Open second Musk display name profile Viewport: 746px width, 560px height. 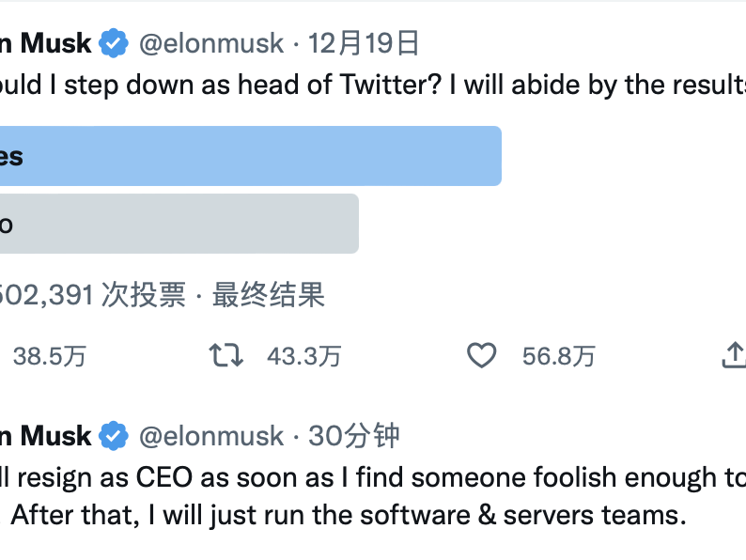coord(46,436)
